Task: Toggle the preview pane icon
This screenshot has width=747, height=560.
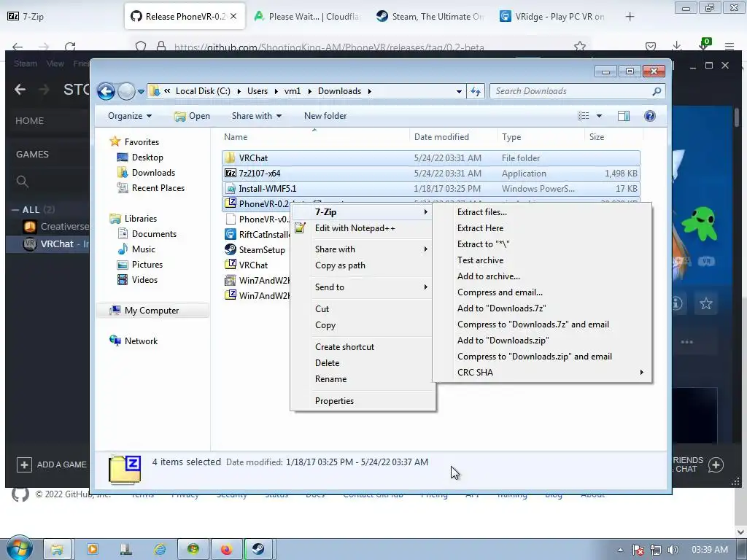Action: (624, 116)
